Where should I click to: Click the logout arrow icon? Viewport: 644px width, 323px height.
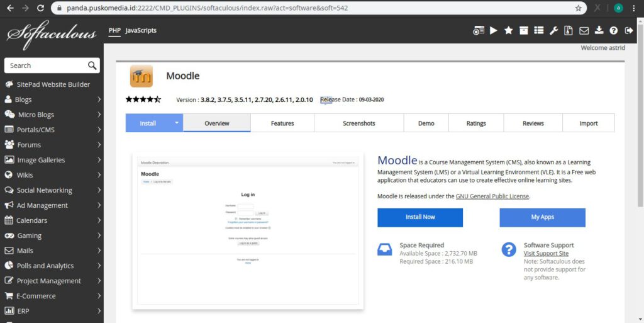pyautogui.click(x=629, y=30)
